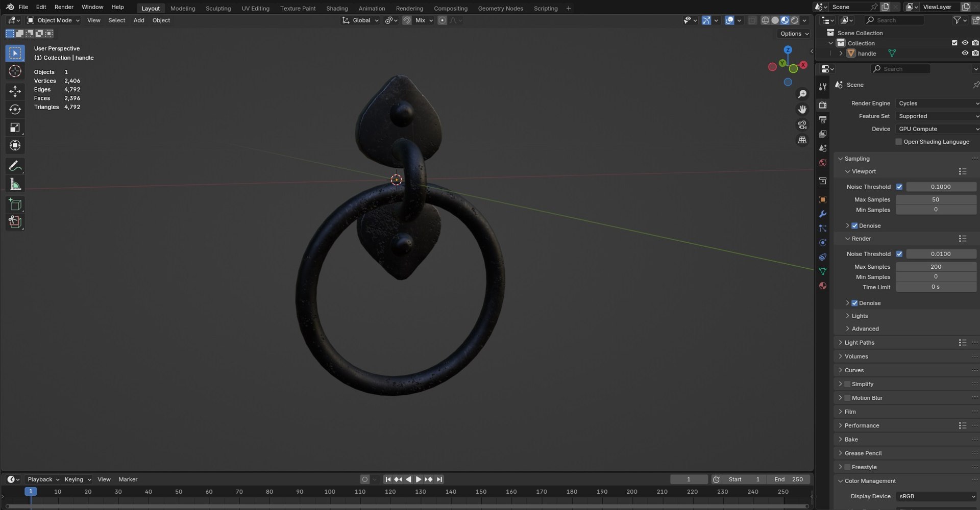Open the Feature Set dropdown
Image resolution: width=980 pixels, height=510 pixels.
pyautogui.click(x=938, y=116)
